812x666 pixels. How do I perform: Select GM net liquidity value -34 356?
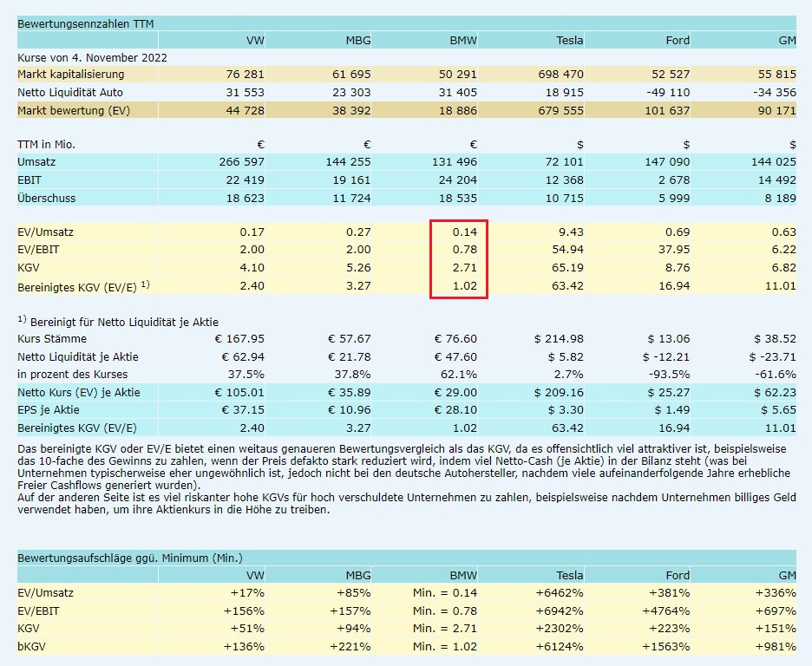click(774, 92)
